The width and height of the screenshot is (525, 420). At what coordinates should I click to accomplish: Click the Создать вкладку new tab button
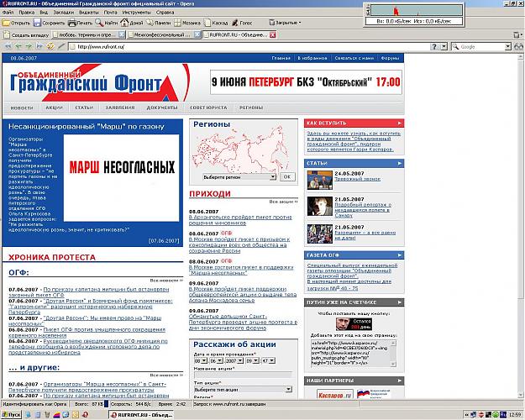click(x=26, y=34)
